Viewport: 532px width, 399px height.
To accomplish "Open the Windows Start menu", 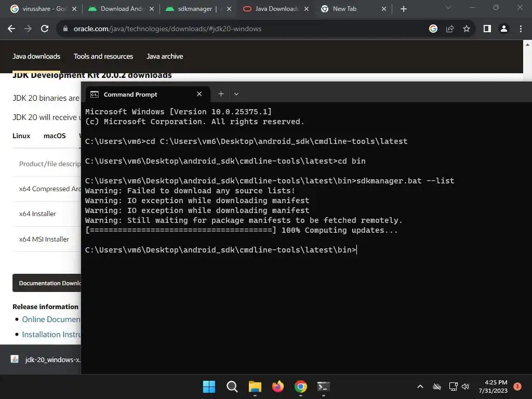I will click(x=209, y=387).
